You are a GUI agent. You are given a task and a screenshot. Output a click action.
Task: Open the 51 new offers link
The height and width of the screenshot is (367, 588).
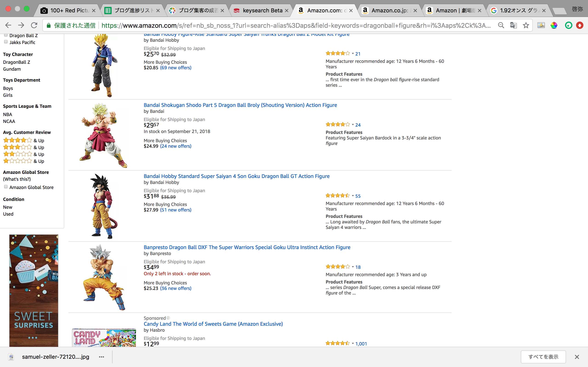click(176, 210)
